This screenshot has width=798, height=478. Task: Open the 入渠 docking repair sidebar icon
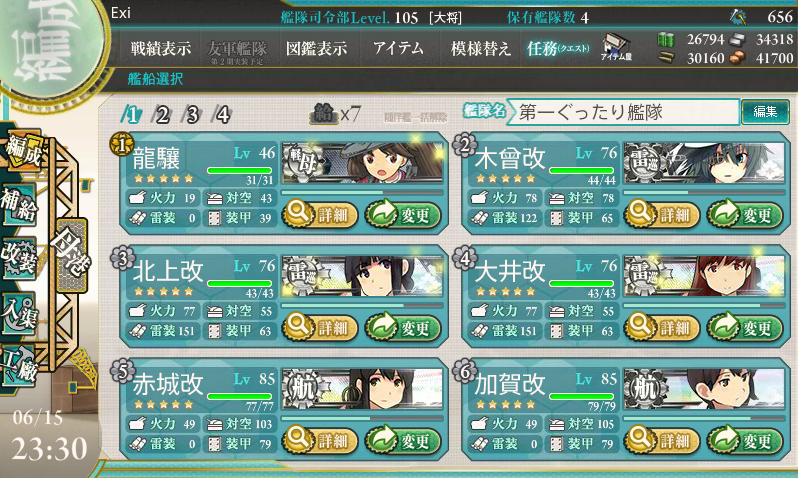pyautogui.click(x=19, y=313)
